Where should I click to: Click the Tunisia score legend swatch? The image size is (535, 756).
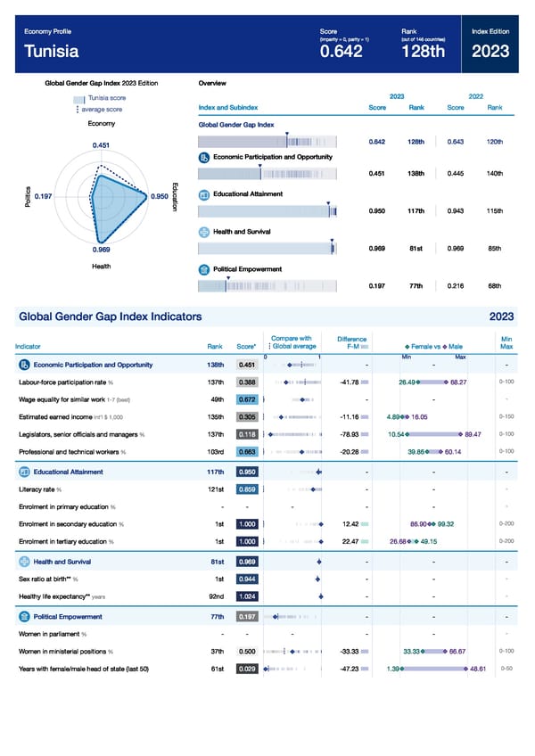tap(80, 98)
